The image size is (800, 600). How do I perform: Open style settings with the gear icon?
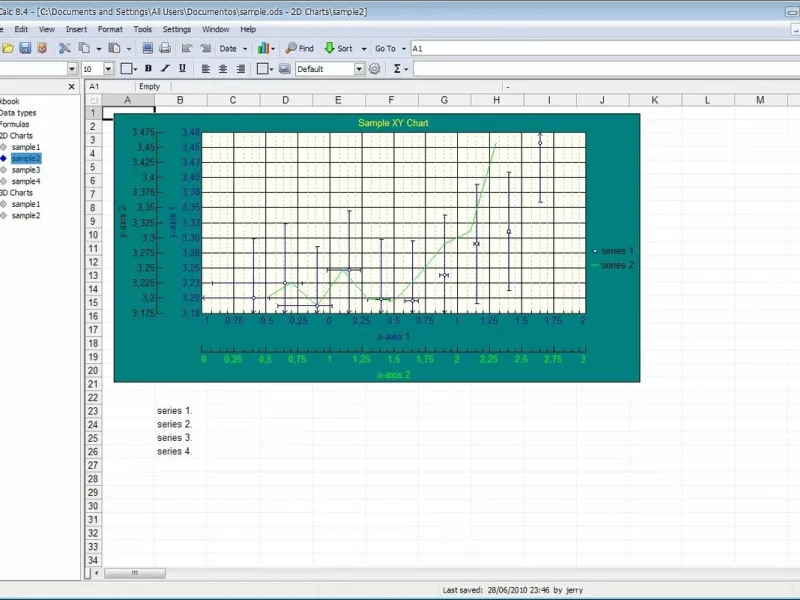click(374, 68)
